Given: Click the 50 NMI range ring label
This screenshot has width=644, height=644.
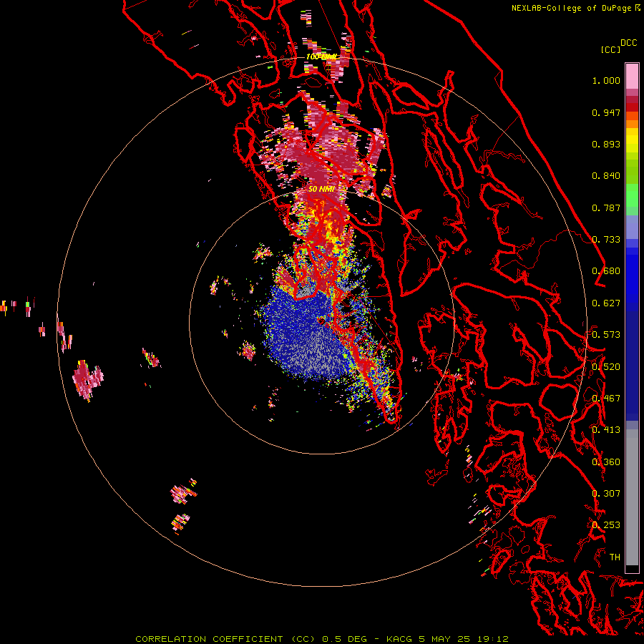Looking at the screenshot, I should [x=321, y=189].
